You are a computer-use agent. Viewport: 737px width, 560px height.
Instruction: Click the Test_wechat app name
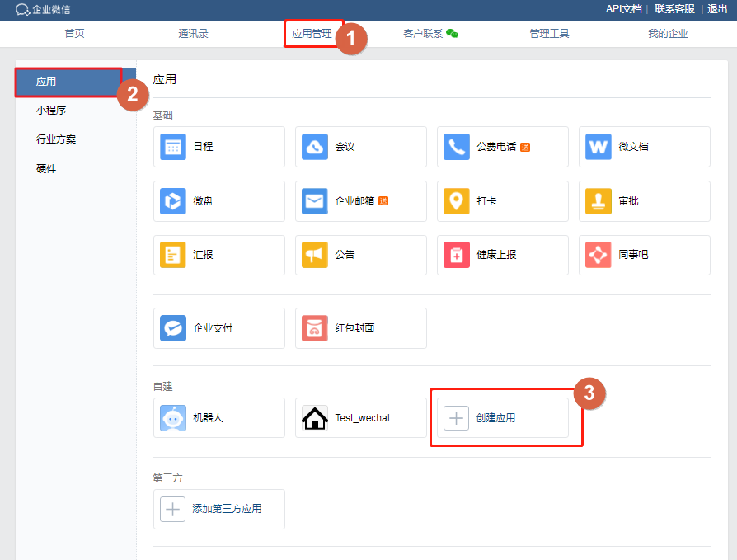(363, 418)
